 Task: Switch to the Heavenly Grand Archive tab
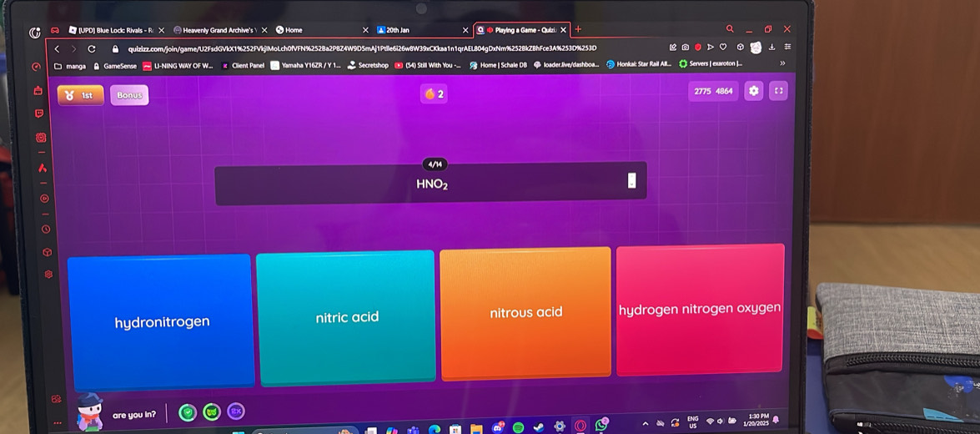click(x=217, y=30)
